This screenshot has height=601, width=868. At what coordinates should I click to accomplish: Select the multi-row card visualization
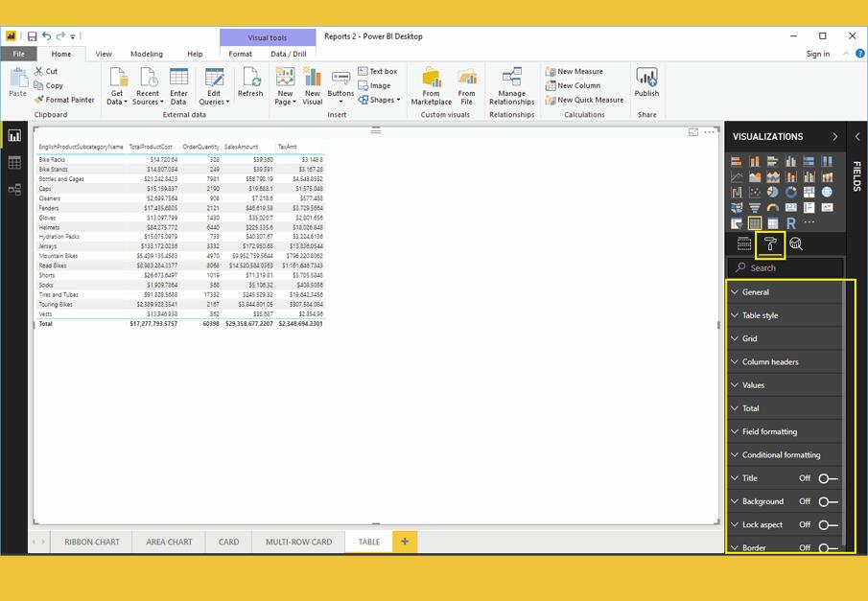point(809,208)
